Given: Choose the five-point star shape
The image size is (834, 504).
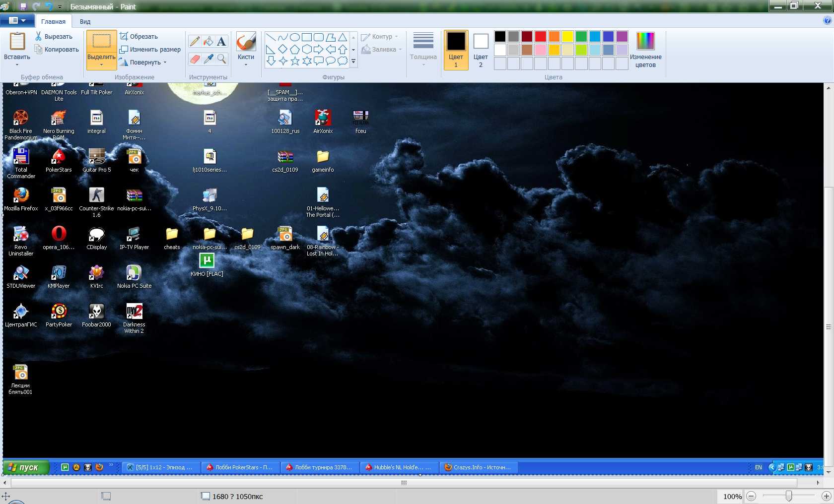Looking at the screenshot, I should point(295,61).
